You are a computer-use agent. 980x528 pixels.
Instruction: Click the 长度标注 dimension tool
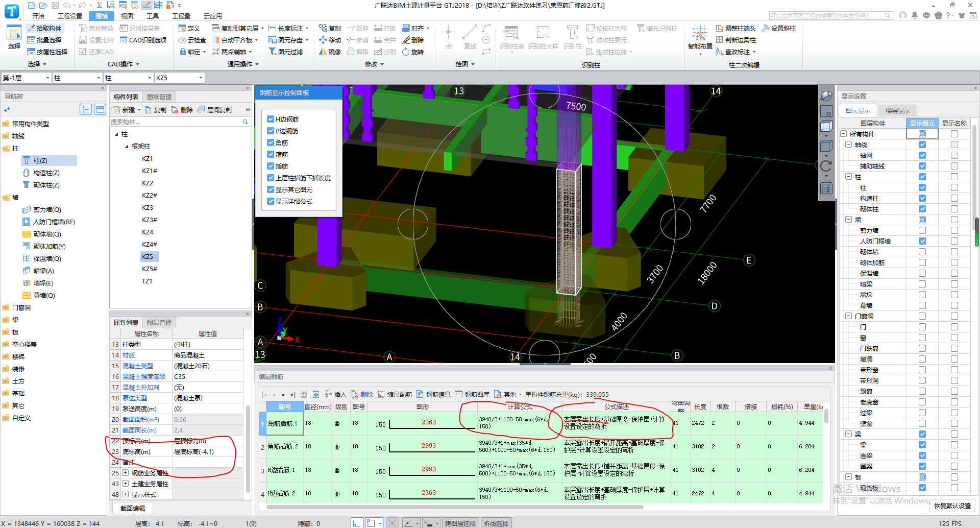288,28
